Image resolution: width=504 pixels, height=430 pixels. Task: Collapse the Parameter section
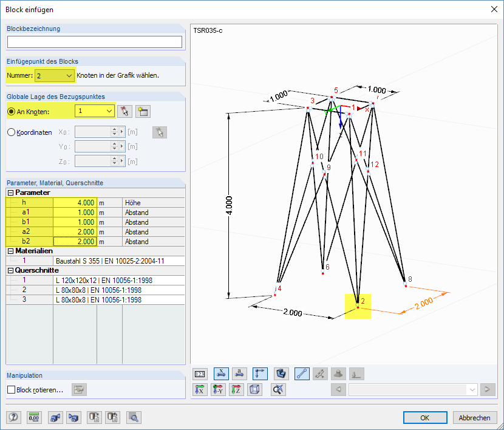click(x=10, y=193)
